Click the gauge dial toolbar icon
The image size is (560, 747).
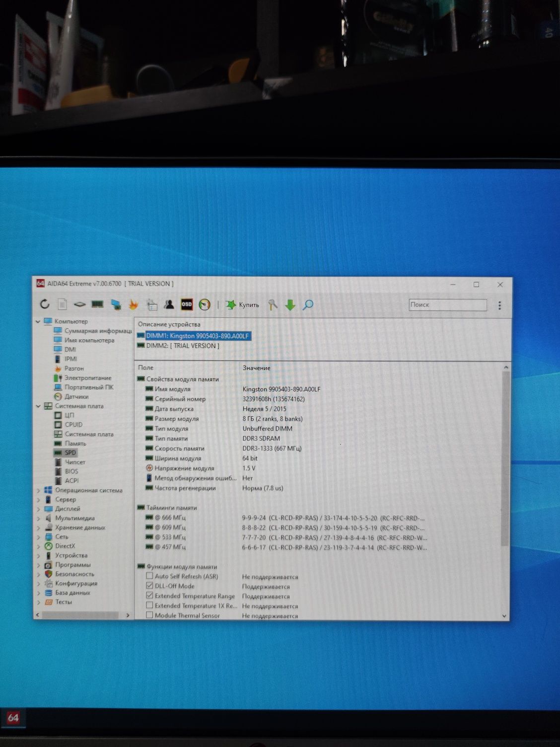pyautogui.click(x=205, y=304)
